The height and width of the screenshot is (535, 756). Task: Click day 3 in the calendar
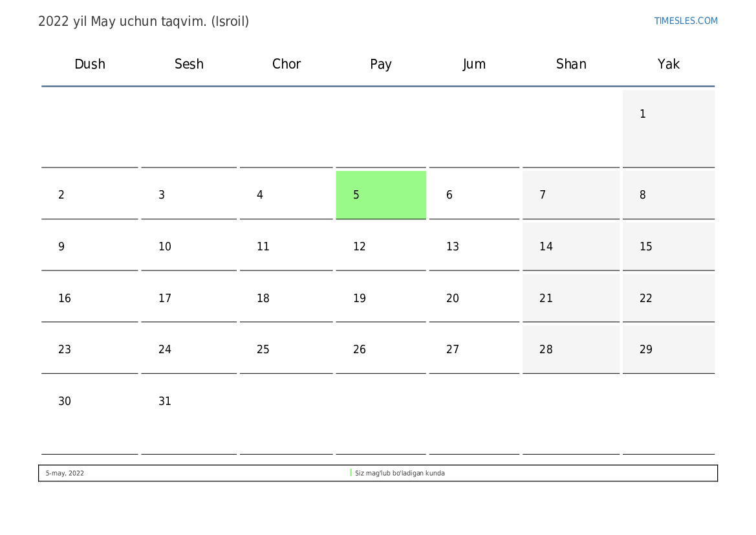pyautogui.click(x=189, y=195)
